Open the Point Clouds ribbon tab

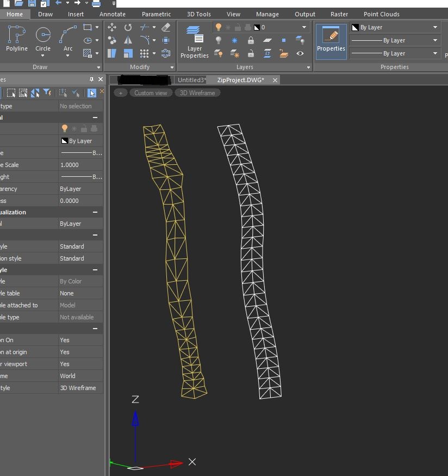tap(382, 14)
